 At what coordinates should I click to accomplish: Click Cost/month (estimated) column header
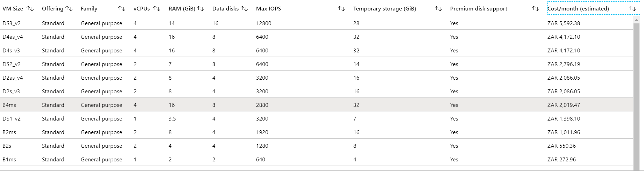pyautogui.click(x=578, y=9)
